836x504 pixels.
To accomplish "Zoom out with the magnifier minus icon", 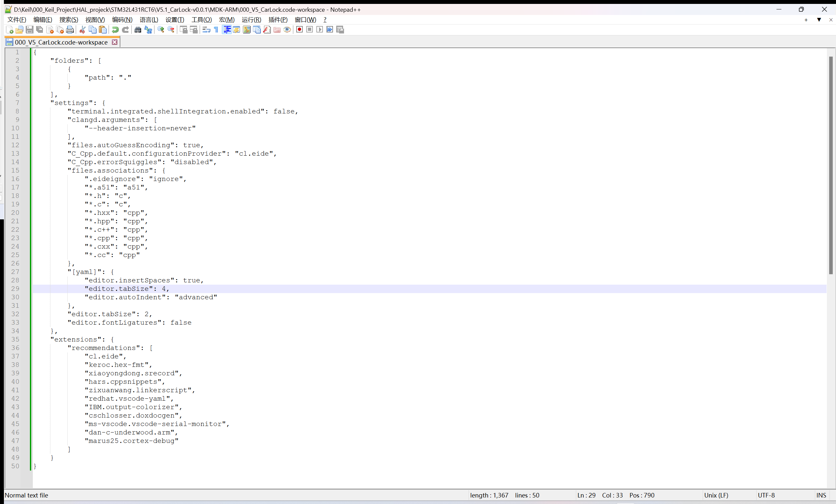I will (171, 30).
